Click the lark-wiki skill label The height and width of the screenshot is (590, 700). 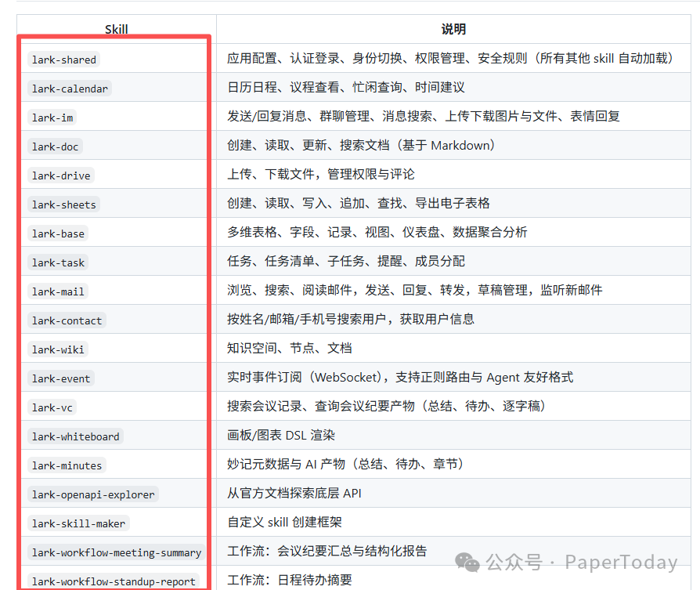(x=57, y=349)
